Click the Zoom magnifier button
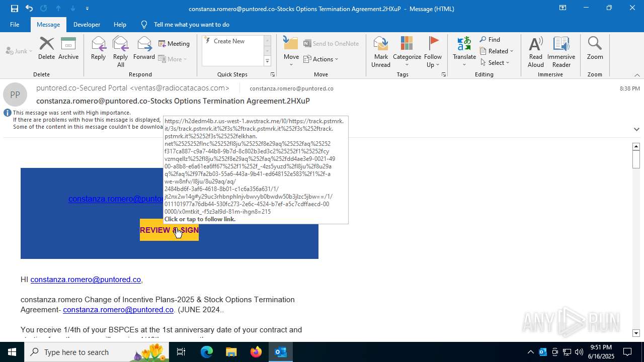 (x=595, y=49)
